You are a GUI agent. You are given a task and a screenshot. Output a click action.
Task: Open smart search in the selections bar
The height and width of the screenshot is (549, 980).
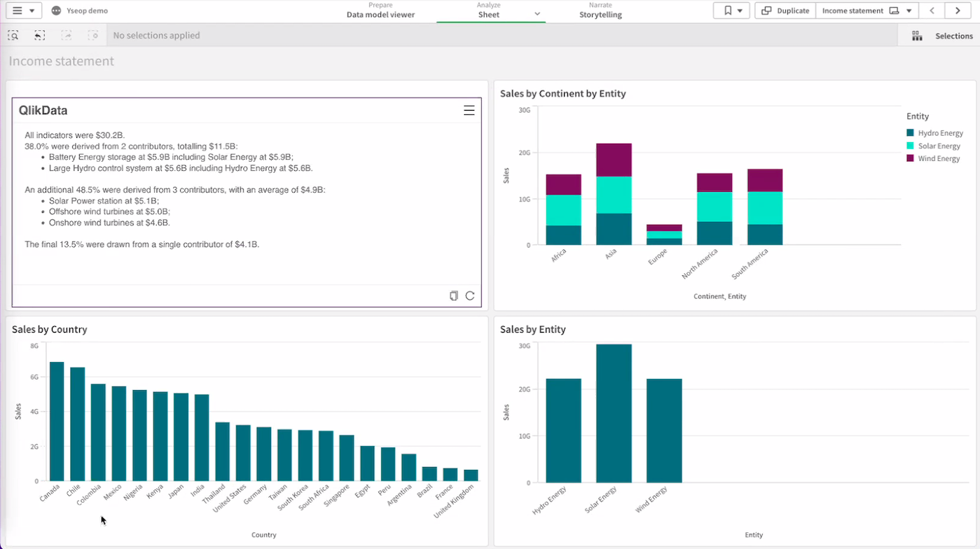13,35
